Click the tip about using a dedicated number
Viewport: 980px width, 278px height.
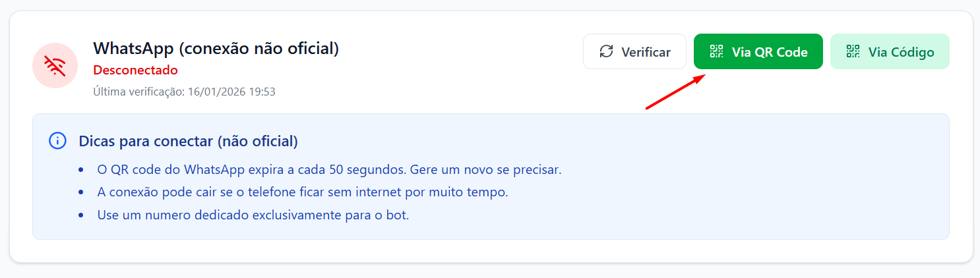point(253,215)
